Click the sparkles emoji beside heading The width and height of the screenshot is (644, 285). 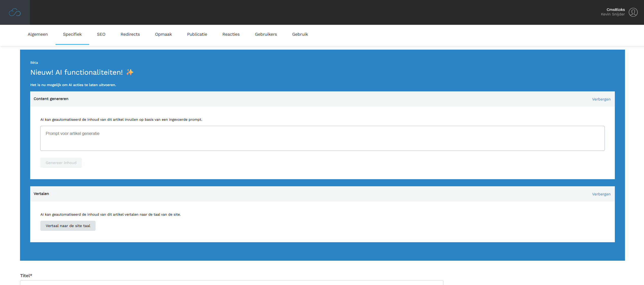(130, 72)
